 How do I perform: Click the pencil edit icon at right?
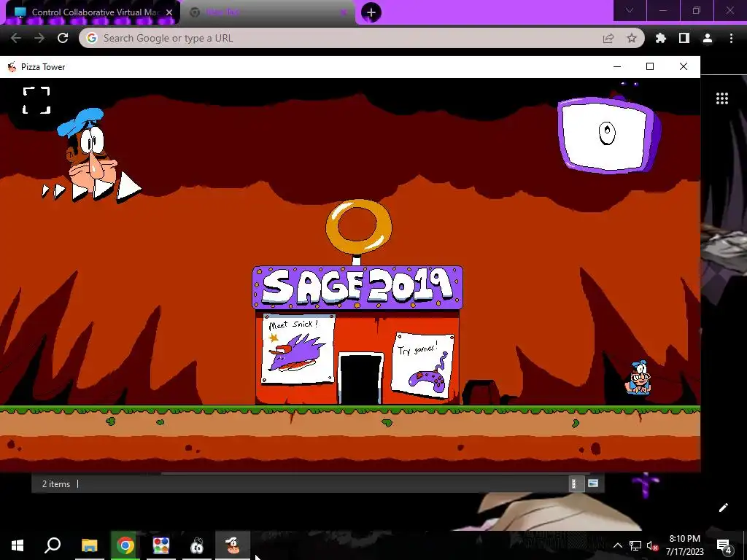723,507
